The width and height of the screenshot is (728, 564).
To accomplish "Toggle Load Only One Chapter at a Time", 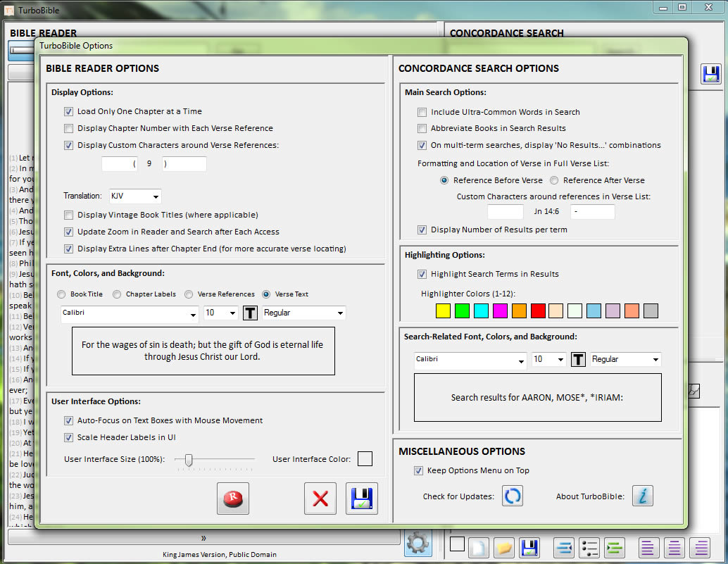I will pos(69,111).
